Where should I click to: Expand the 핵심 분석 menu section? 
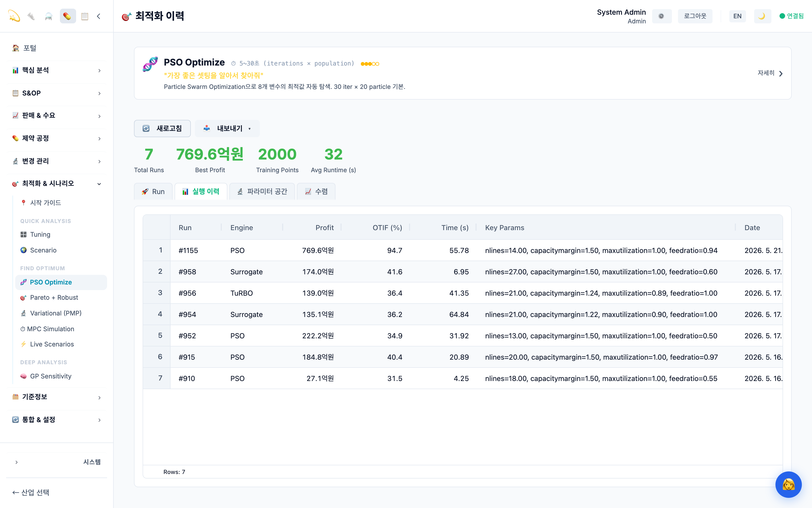click(57, 70)
